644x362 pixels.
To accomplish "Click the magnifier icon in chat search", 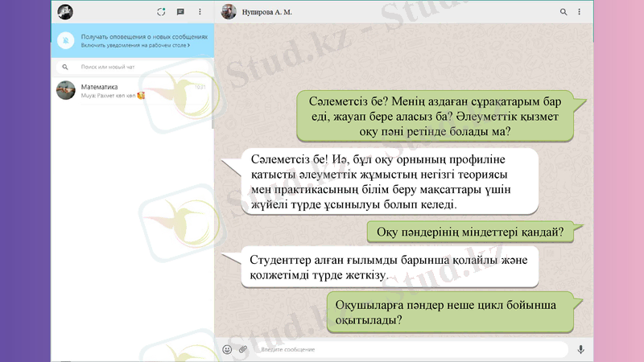I will point(66,68).
